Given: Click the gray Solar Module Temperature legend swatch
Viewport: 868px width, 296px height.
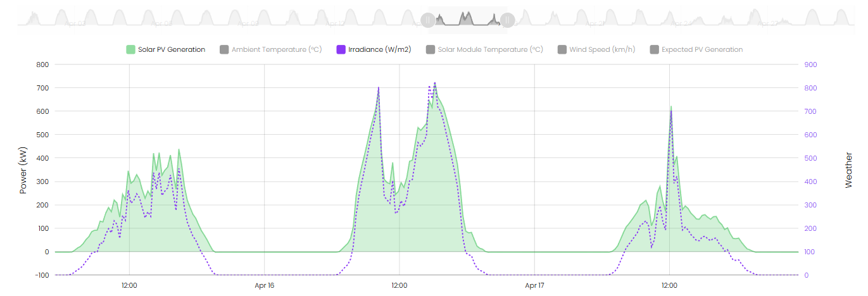Looking at the screenshot, I should 431,49.
